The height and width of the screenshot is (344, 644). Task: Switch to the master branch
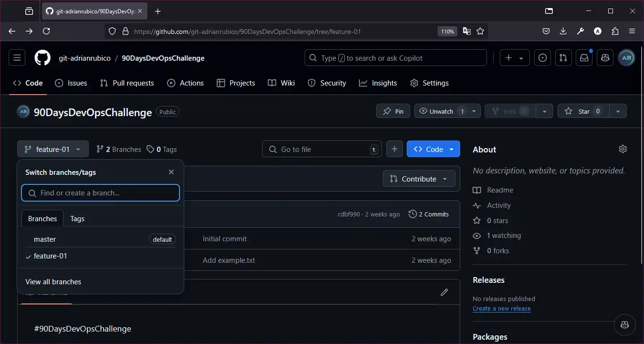point(101,239)
